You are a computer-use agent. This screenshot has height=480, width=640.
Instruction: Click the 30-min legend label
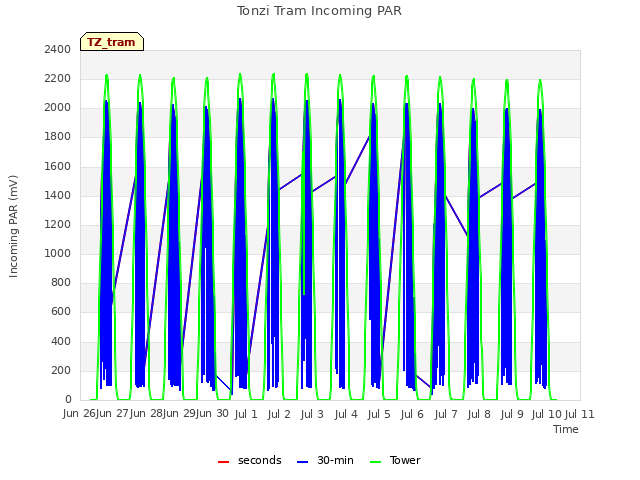point(335,460)
